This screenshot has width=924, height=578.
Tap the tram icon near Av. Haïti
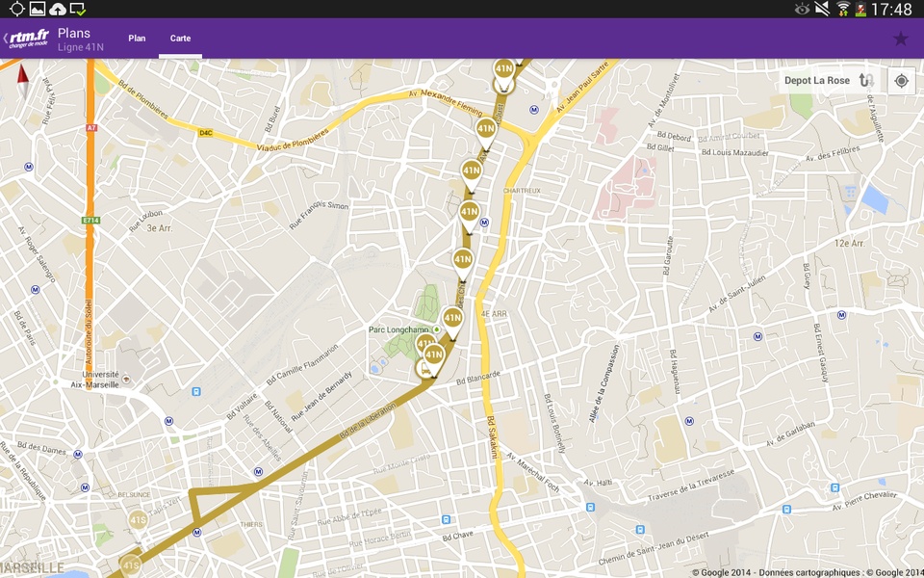590,508
